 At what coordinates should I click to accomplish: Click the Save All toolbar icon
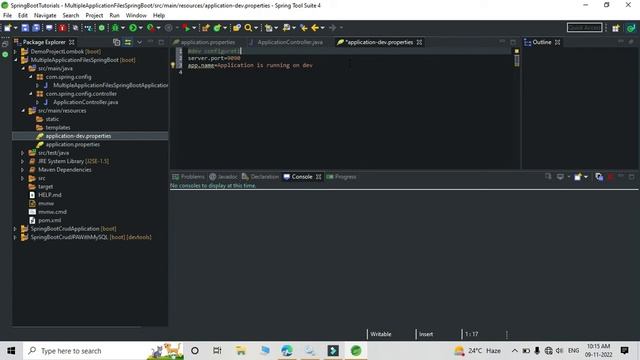coord(36,28)
